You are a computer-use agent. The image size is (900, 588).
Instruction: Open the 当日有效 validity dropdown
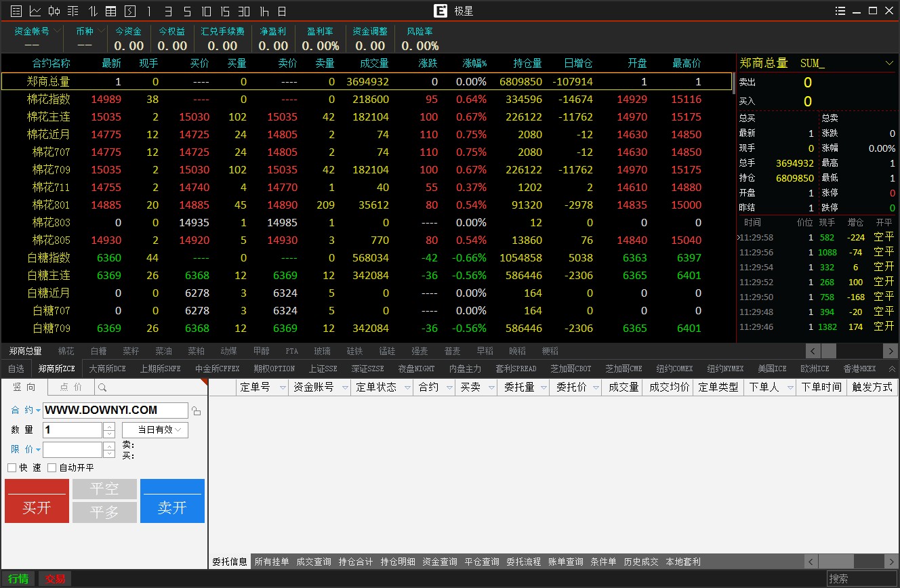tap(155, 429)
